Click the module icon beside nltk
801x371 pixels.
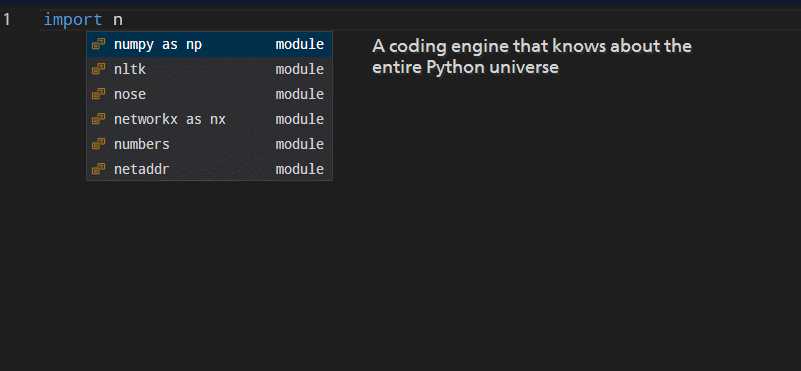[99, 69]
